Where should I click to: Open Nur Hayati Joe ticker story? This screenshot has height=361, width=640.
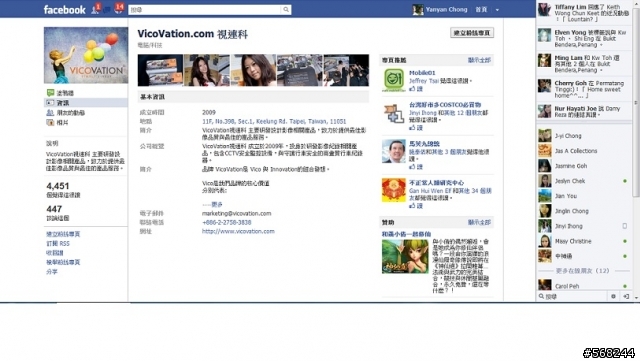584,111
